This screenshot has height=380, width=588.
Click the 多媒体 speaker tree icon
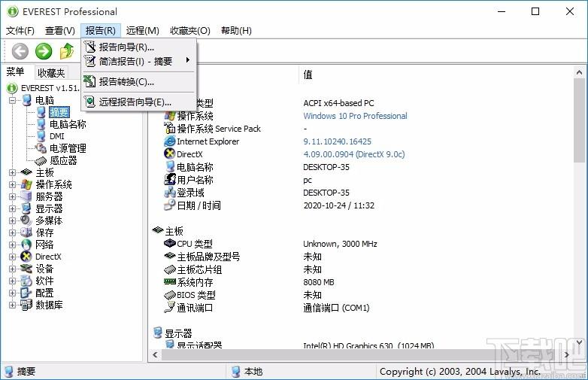pyautogui.click(x=26, y=220)
